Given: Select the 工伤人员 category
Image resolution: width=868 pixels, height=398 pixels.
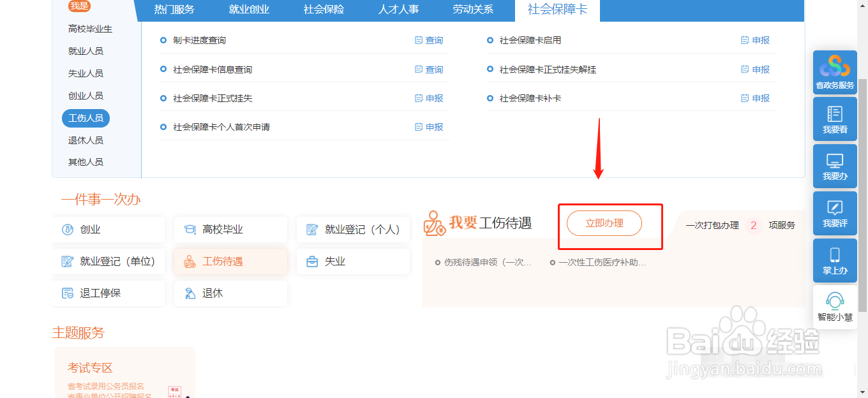Looking at the screenshot, I should click(x=86, y=118).
